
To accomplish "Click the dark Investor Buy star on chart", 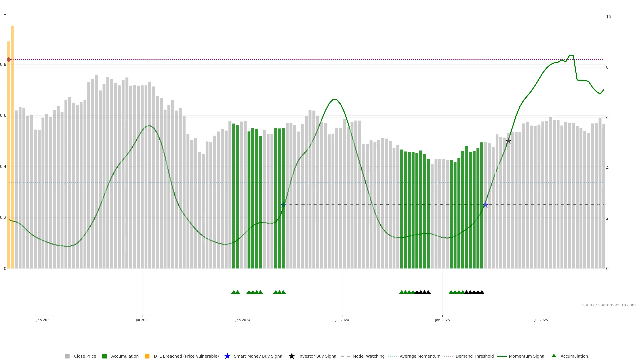I will (x=508, y=141).
